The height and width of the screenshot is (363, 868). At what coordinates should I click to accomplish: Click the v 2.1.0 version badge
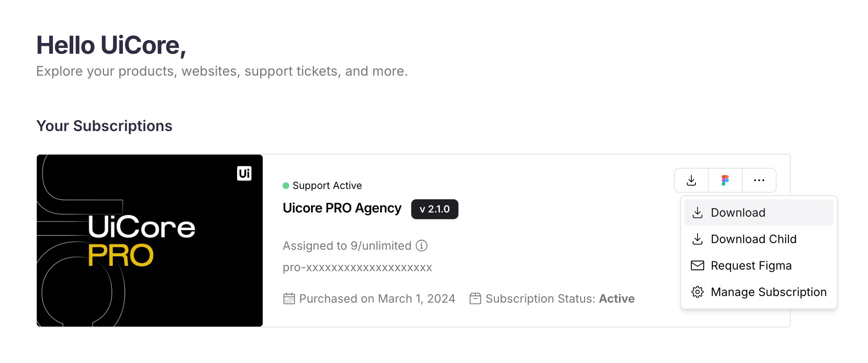[434, 209]
